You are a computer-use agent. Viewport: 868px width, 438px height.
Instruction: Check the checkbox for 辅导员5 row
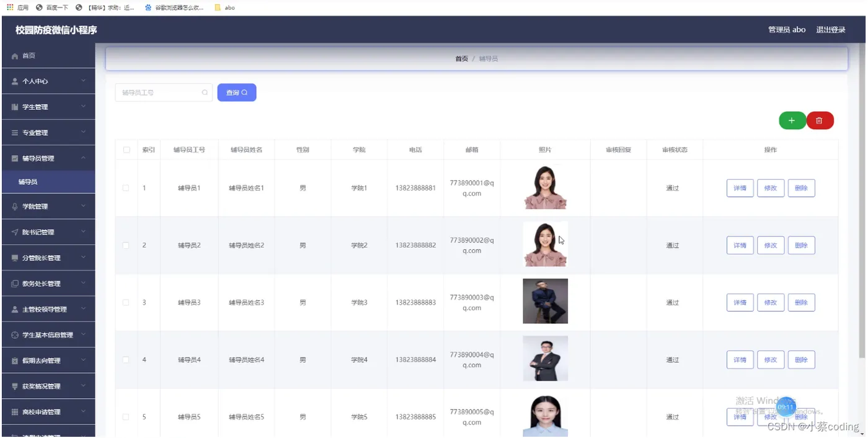[126, 417]
